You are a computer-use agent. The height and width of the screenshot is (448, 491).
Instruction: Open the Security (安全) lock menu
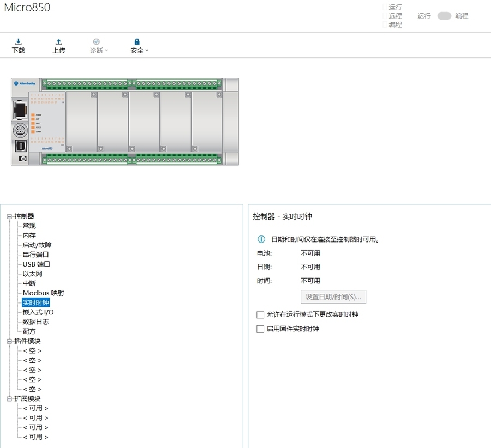[x=139, y=46]
